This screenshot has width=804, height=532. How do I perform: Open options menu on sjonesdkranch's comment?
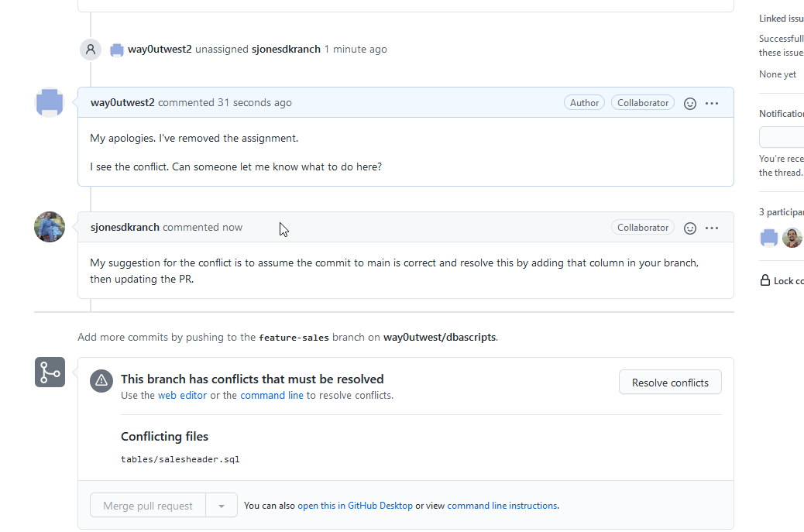[712, 228]
